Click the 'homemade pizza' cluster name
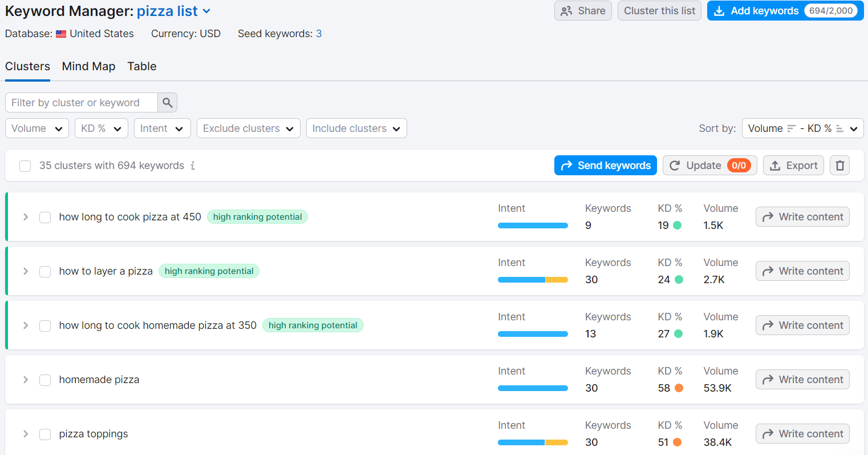Image resolution: width=868 pixels, height=455 pixels. (x=99, y=380)
